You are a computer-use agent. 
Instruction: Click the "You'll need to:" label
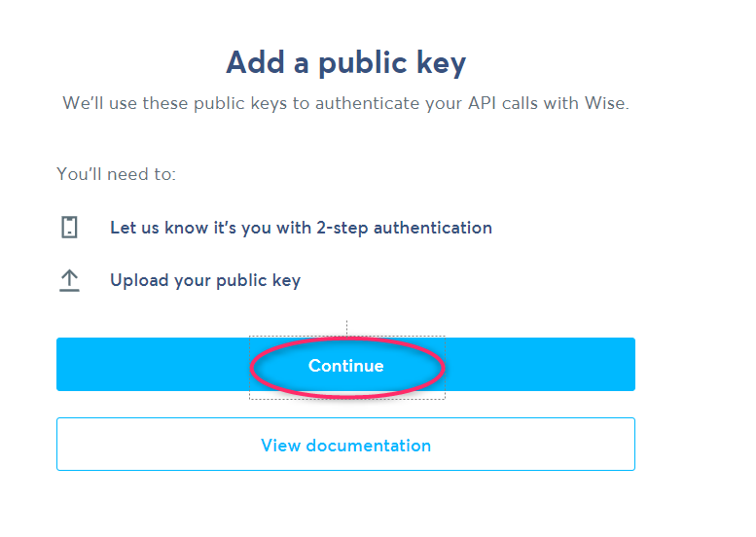[116, 174]
